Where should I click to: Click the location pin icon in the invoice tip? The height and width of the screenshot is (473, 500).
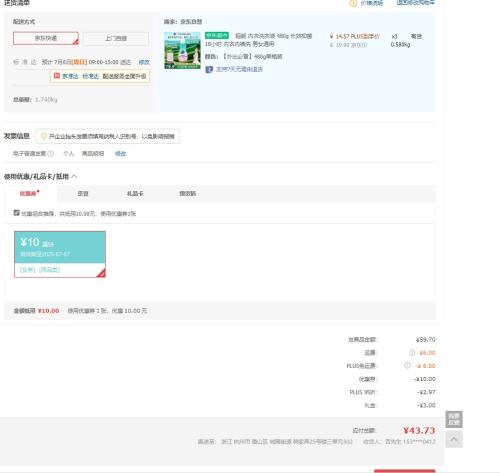[43, 136]
